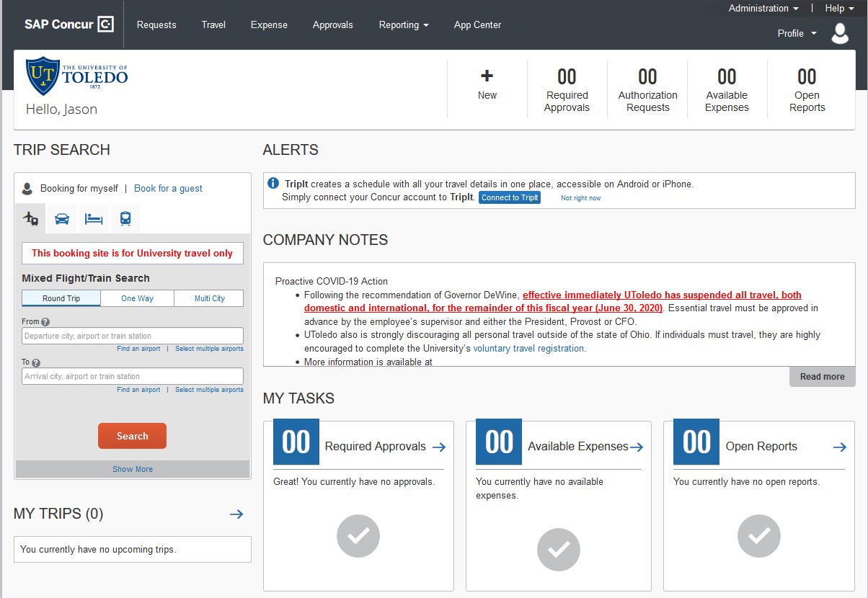Image resolution: width=868 pixels, height=598 pixels.
Task: Click the Required Approvals blue 00 tile
Action: tap(296, 442)
